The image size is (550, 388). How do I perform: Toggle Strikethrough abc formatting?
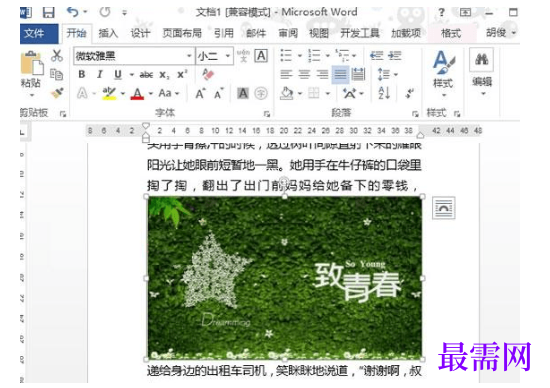click(x=146, y=75)
